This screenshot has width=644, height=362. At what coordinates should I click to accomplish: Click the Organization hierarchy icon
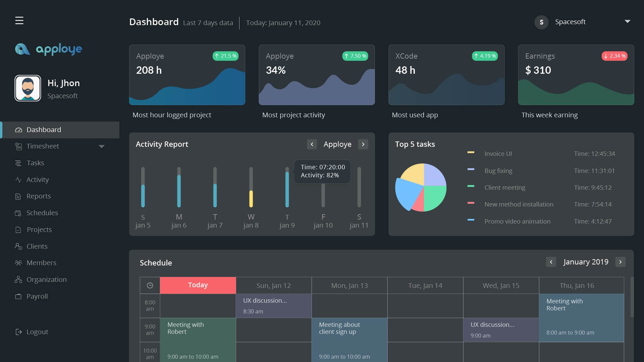[18, 280]
